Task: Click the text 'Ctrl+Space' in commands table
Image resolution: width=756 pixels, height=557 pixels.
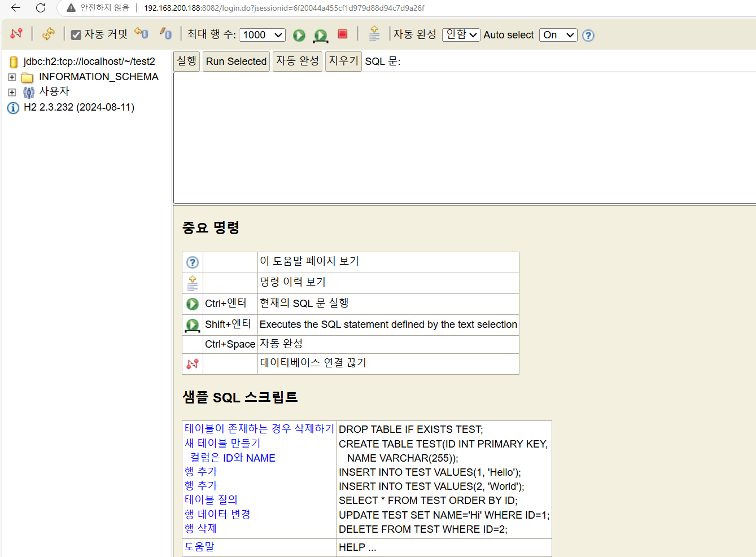Action: click(230, 344)
